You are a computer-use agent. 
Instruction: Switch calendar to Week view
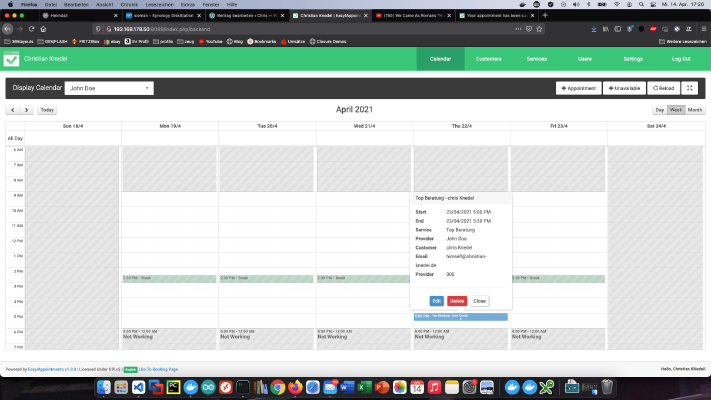676,110
